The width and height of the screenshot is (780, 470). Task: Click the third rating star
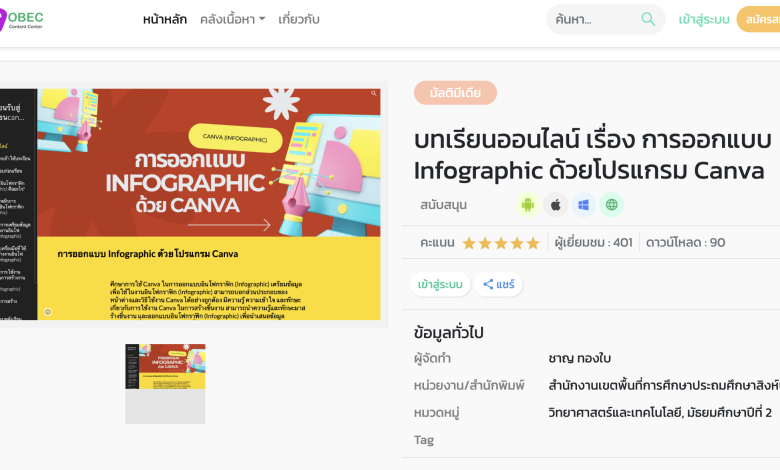pyautogui.click(x=500, y=243)
